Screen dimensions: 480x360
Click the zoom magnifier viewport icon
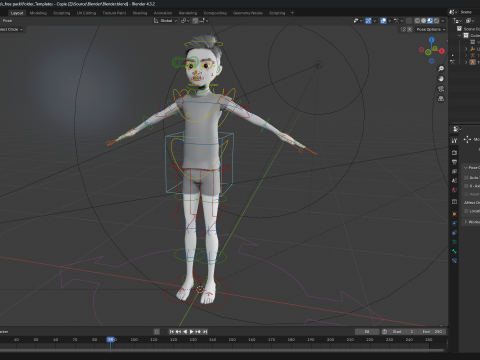441,69
